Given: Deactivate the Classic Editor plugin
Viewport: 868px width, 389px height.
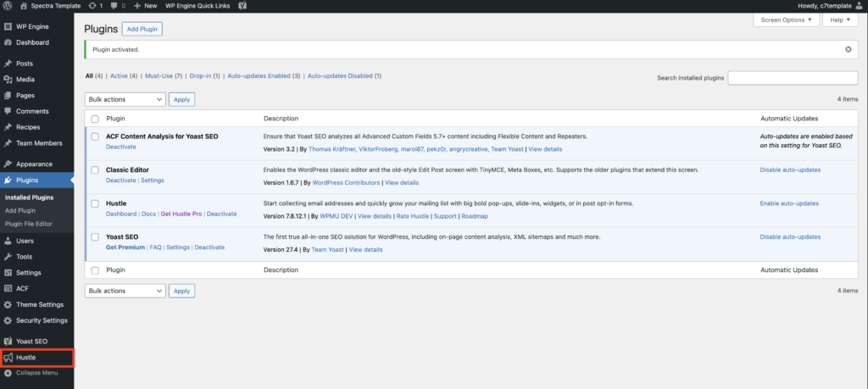Looking at the screenshot, I should [120, 181].
